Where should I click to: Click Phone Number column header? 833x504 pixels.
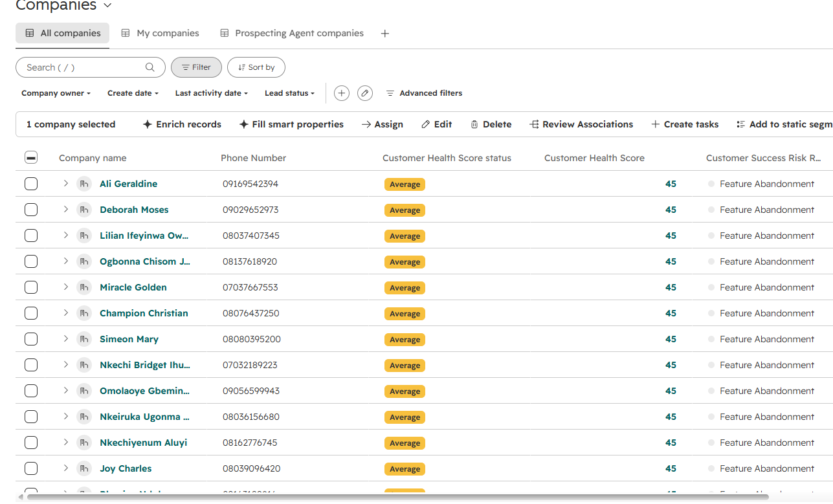point(254,158)
